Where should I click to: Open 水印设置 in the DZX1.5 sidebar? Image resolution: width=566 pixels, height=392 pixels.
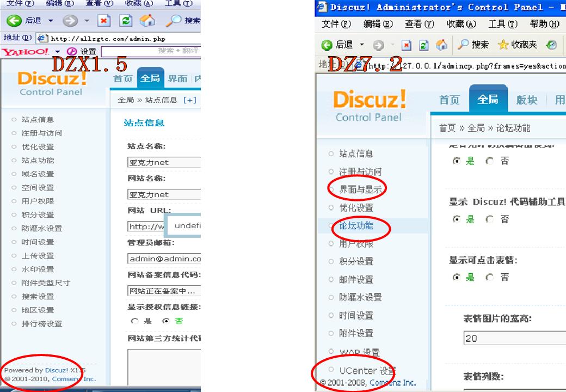point(38,269)
